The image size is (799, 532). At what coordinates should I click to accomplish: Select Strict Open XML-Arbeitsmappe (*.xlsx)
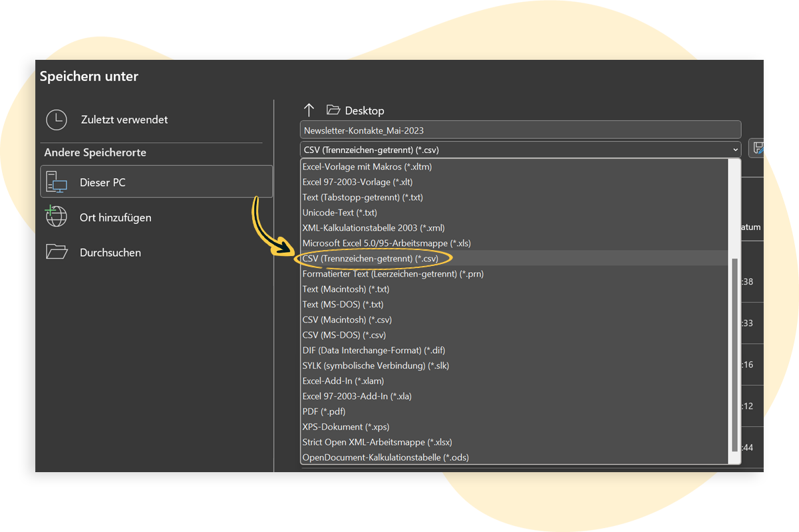point(377,442)
